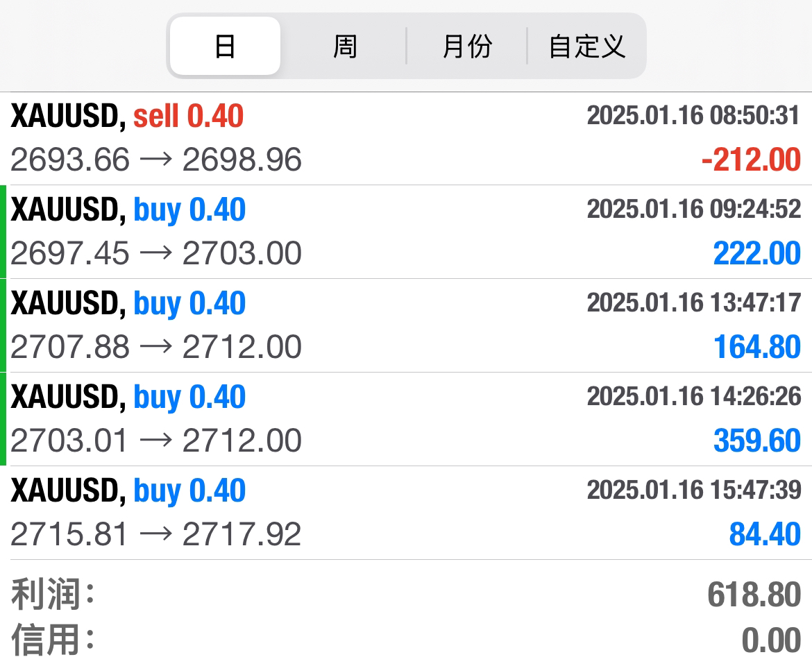812x657 pixels.
Task: Tap the red -212.00 loss value
Action: (x=751, y=160)
